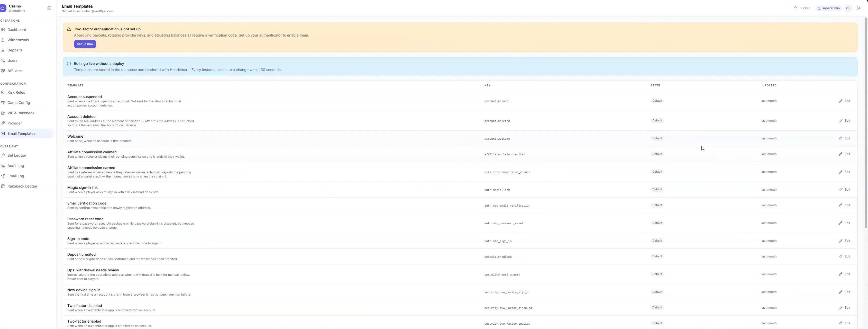Edit the Two-factor disabled template

(844, 308)
